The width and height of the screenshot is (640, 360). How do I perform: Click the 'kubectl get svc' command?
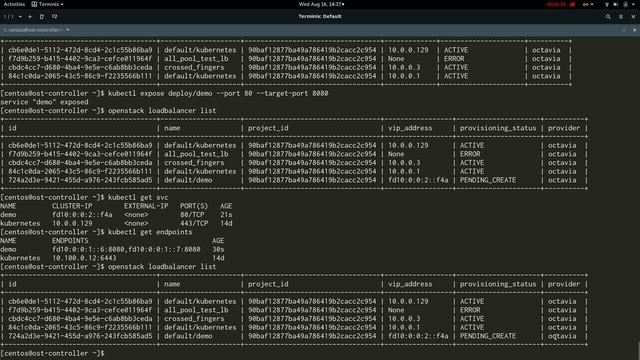138,198
